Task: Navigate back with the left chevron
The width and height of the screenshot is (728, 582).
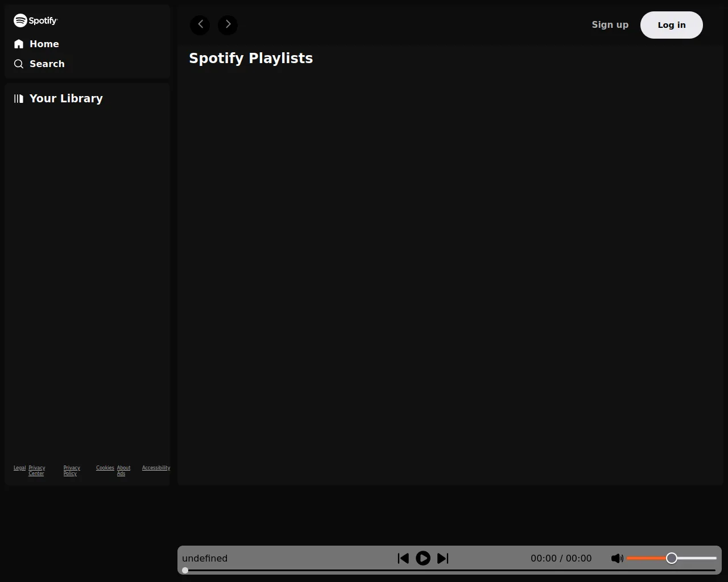Action: tap(200, 24)
